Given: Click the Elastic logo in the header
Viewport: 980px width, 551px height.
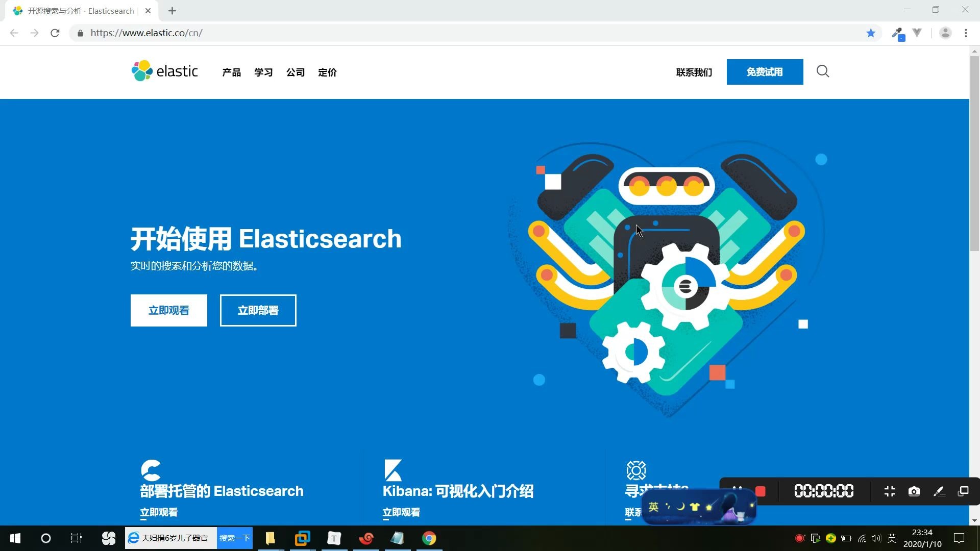Looking at the screenshot, I should [x=164, y=71].
